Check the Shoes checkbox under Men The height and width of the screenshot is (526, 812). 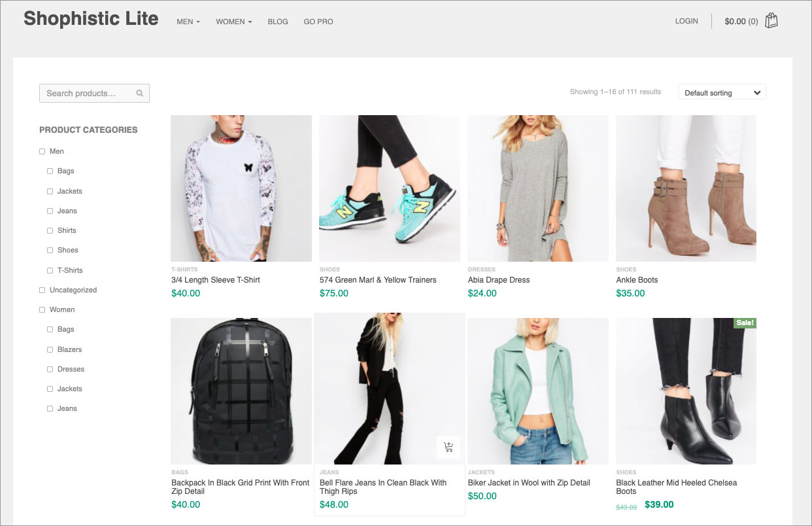point(50,250)
